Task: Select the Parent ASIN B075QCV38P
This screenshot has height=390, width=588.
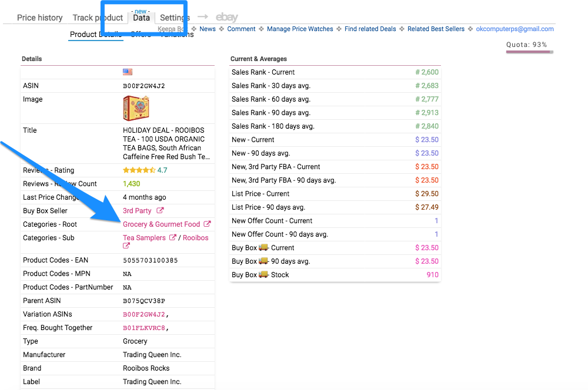Action: click(144, 301)
